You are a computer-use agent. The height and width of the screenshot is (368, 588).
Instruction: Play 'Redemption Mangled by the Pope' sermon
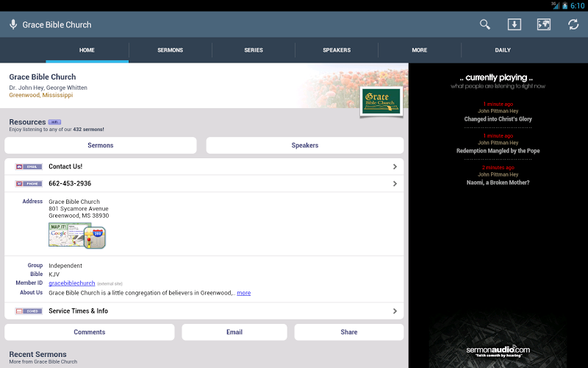498,151
